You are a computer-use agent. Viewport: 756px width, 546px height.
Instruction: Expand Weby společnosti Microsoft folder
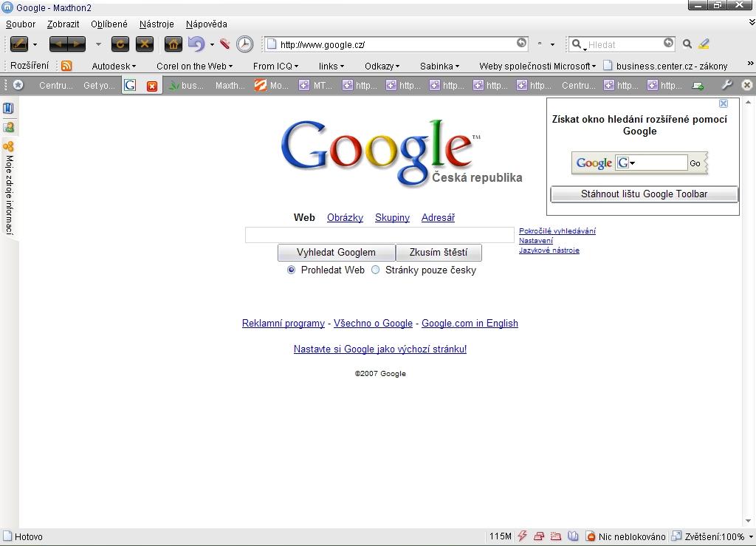coord(537,66)
